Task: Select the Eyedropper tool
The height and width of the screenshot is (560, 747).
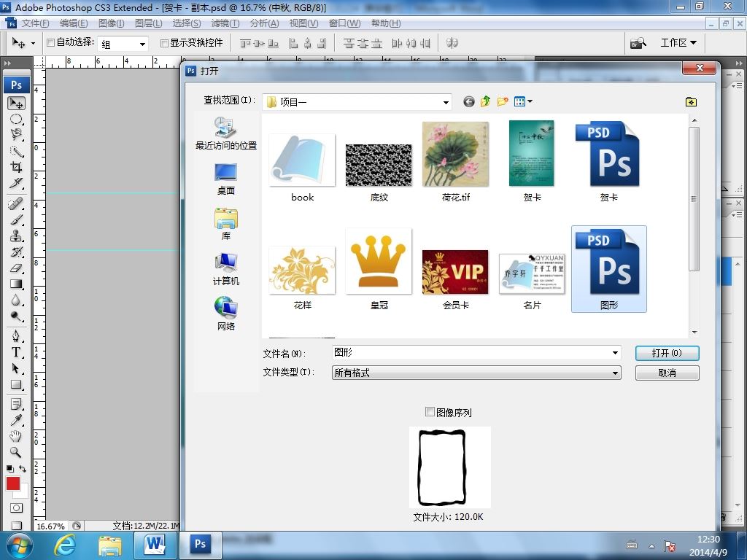Action: coord(16,420)
